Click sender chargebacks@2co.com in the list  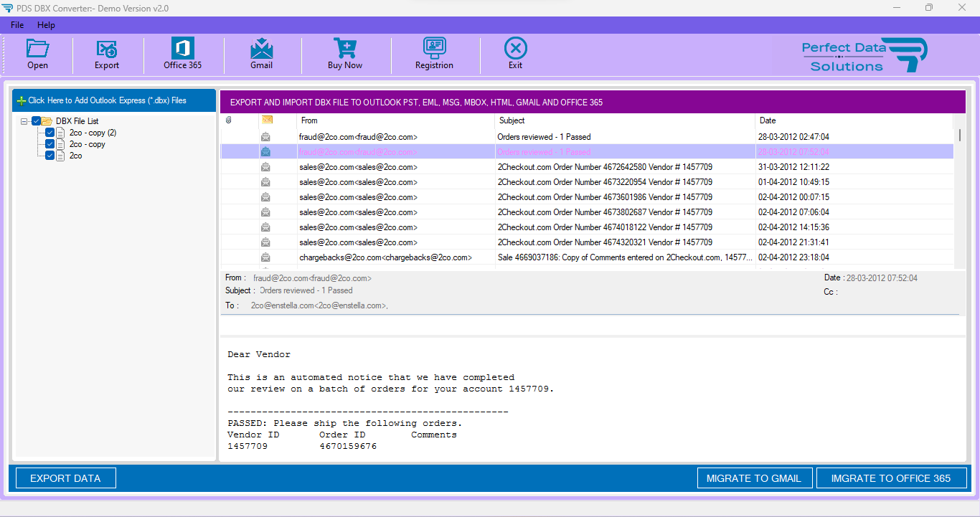(385, 257)
